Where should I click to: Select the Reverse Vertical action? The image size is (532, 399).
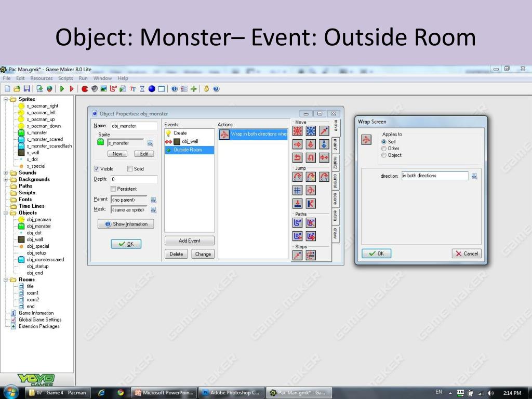[311, 157]
